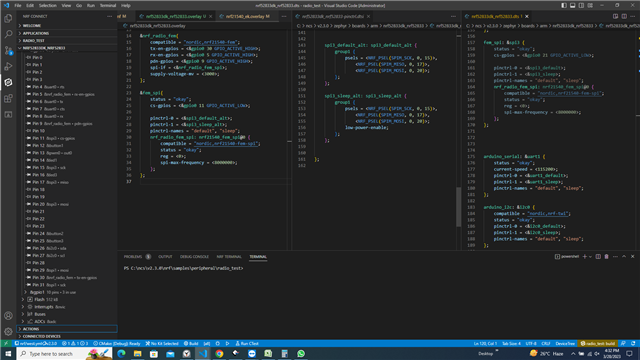640x360 pixels.
Task: Collapse the NRF52833DK_NRF52833 section
Action: pyautogui.click(x=67, y=48)
